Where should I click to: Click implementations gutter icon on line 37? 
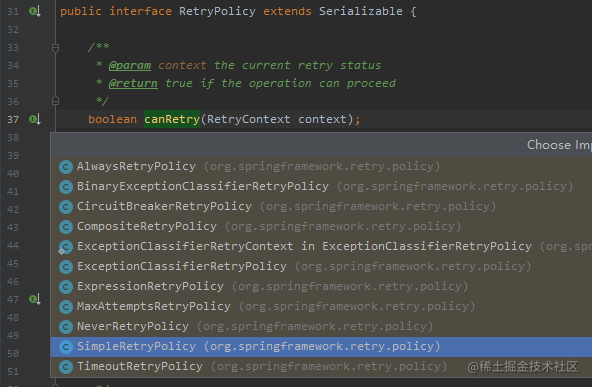pos(35,119)
